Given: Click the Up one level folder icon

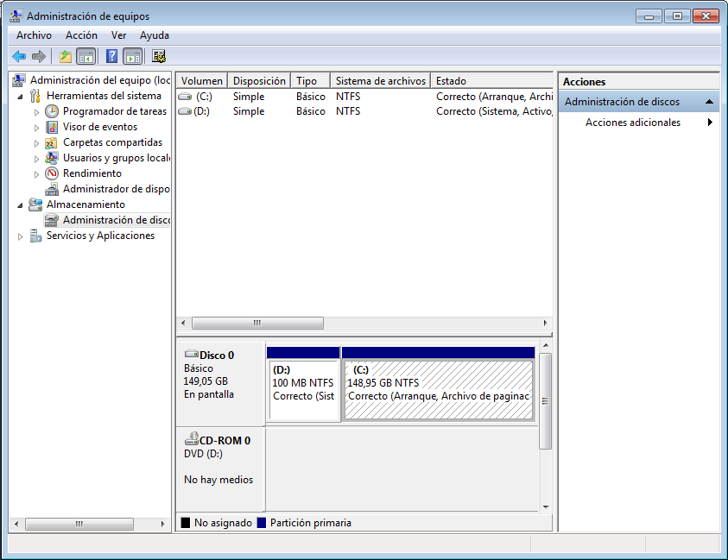Looking at the screenshot, I should pos(66,56).
